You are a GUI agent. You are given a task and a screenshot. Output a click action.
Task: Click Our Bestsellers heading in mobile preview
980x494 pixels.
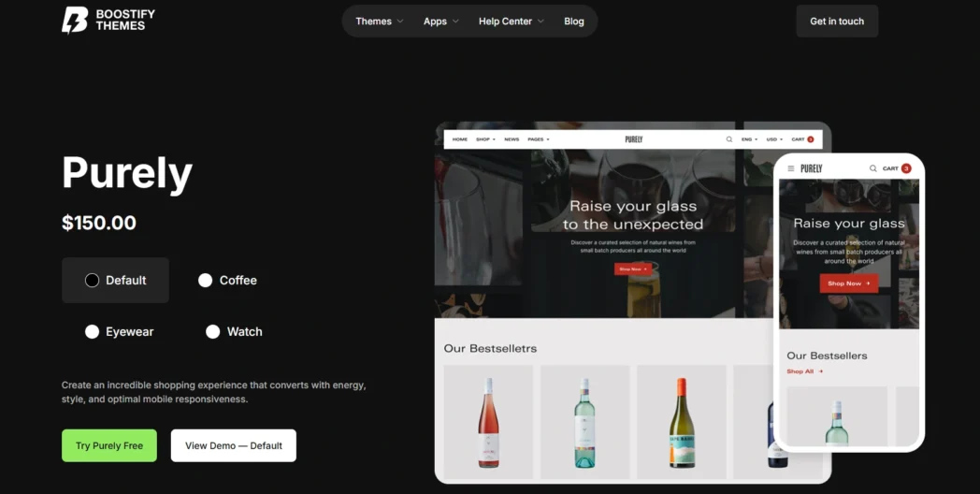click(x=827, y=356)
